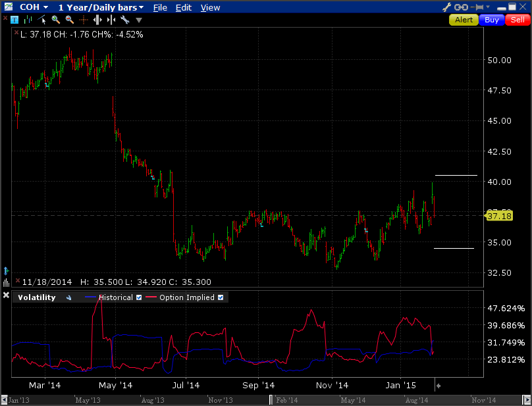Select the trendline drawing tool
The width and height of the screenshot is (532, 406).
[42, 20]
